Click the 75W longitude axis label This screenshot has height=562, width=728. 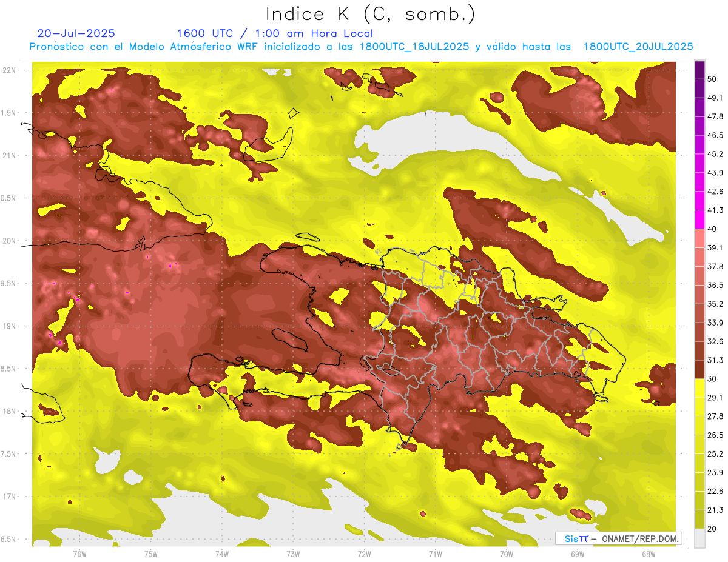(x=151, y=553)
